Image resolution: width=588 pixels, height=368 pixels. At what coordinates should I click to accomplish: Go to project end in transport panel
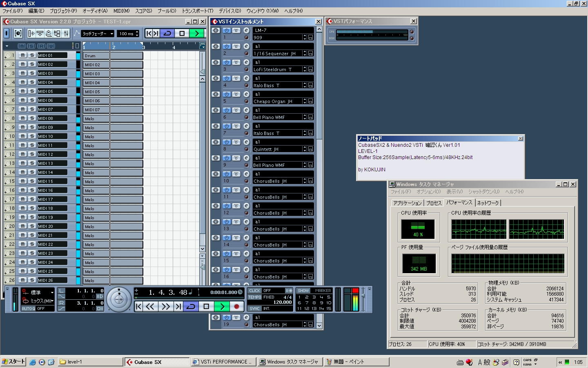[x=178, y=306]
